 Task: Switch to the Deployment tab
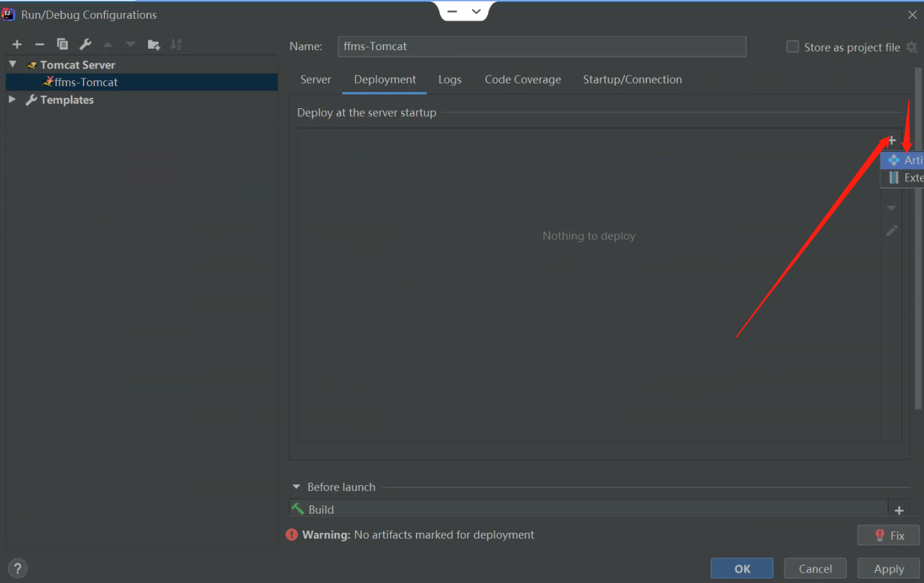tap(385, 80)
